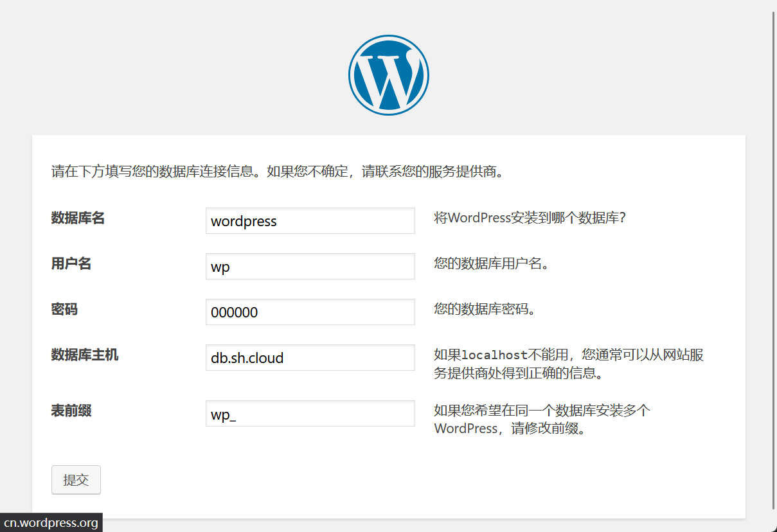The height and width of the screenshot is (532, 777).
Task: Click the 密码 label
Action: tap(64, 310)
